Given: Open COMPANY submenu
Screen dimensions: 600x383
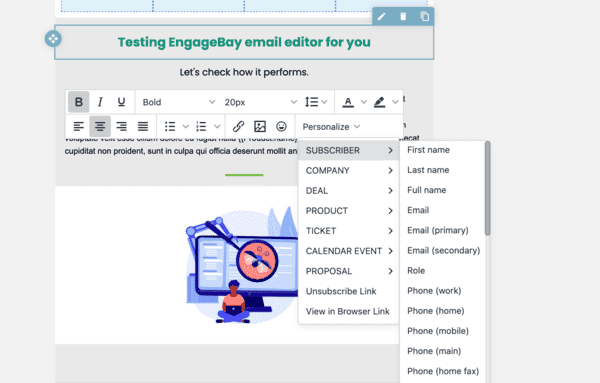Looking at the screenshot, I should click(349, 171).
